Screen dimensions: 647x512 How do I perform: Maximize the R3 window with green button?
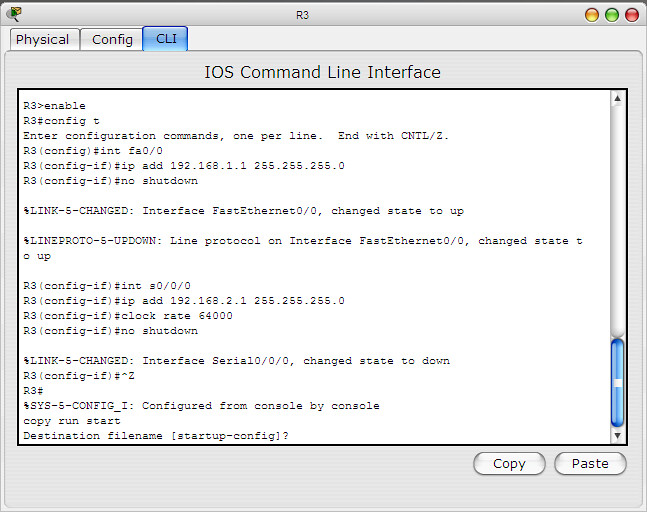[x=613, y=15]
